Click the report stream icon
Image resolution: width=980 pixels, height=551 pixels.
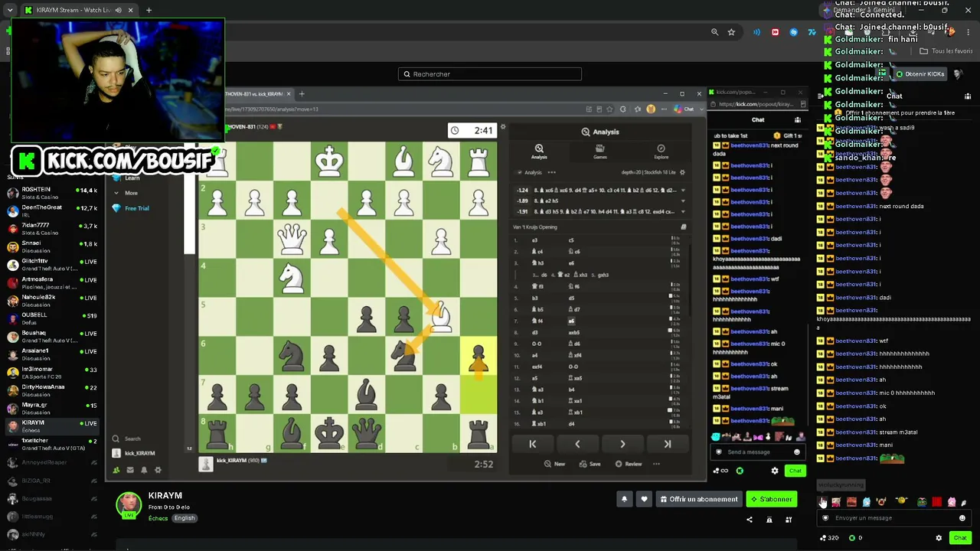point(769,520)
